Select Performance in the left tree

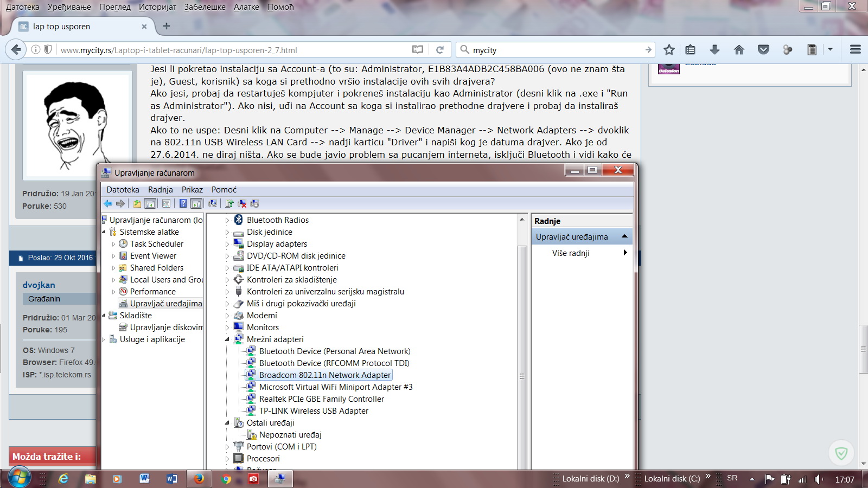pyautogui.click(x=152, y=292)
